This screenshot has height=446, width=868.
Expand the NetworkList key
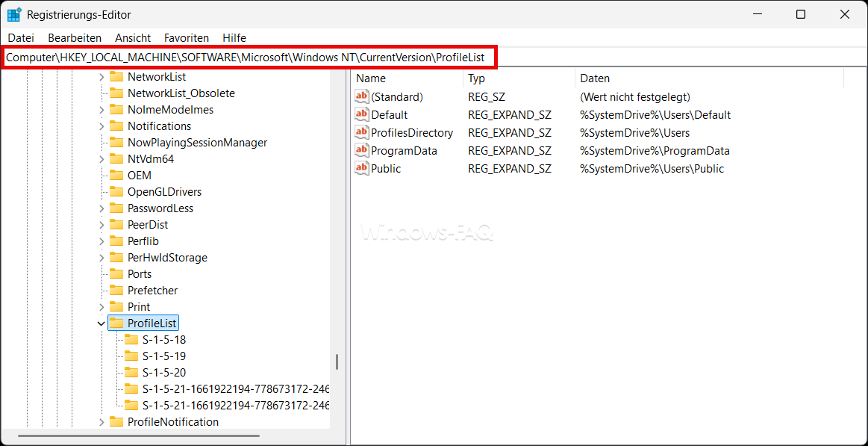coord(102,77)
